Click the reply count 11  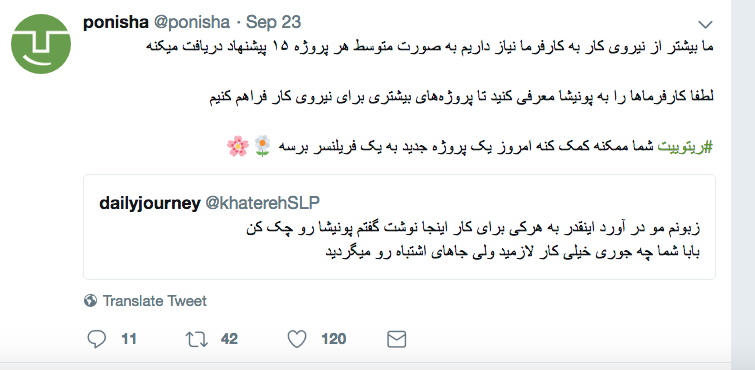tap(129, 339)
